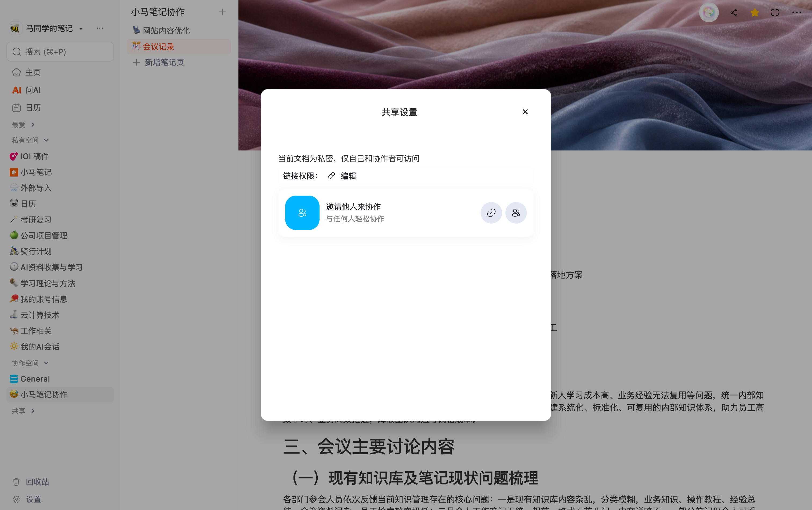Collapse the 私有空间 section
This screenshot has height=510, width=812.
click(x=30, y=140)
